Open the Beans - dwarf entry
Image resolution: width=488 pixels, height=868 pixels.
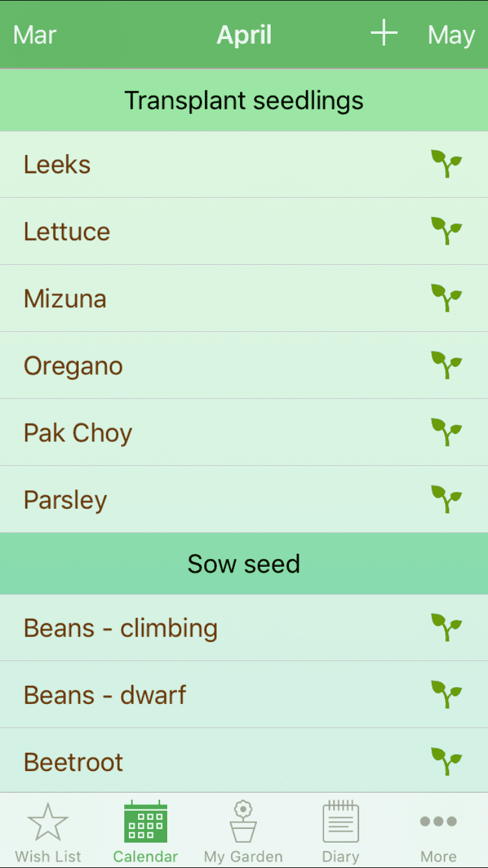tap(244, 694)
